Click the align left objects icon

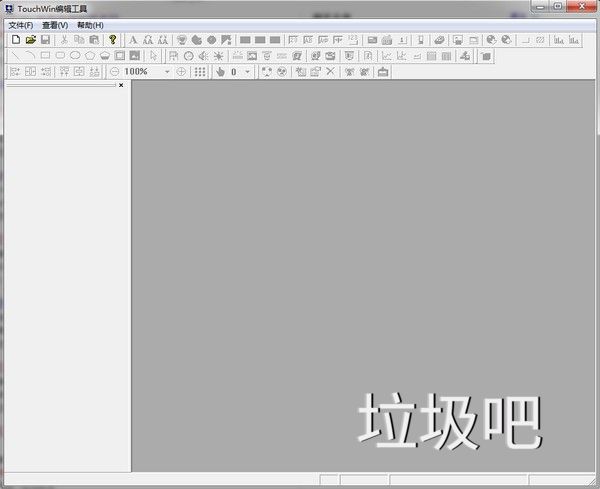15,72
